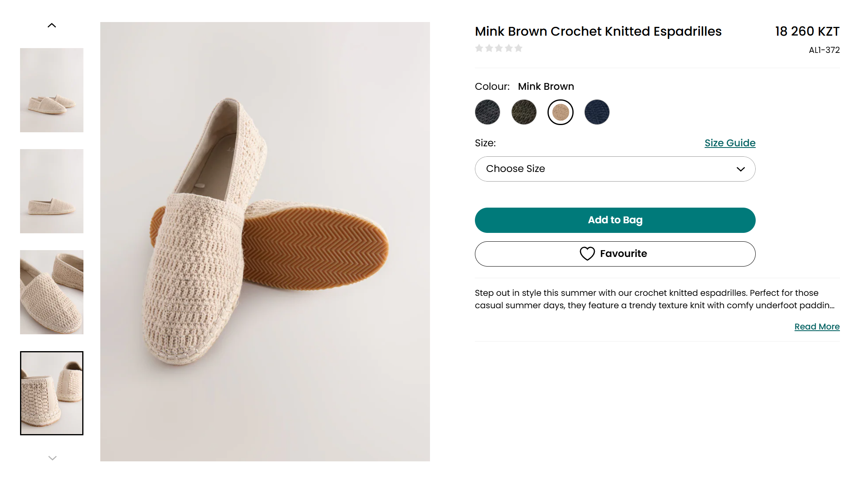View first thumbnail of espadrilles pair
The image size is (868, 481).
point(52,90)
